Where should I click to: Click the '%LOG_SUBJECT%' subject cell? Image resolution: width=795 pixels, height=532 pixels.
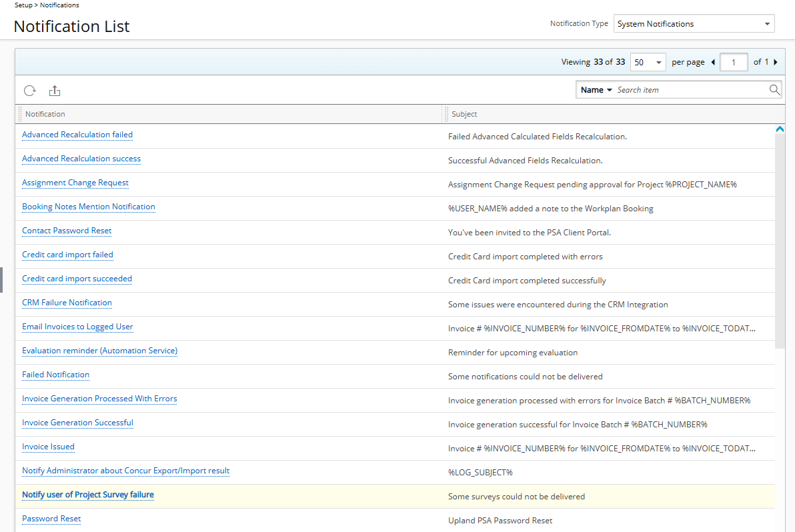point(480,473)
